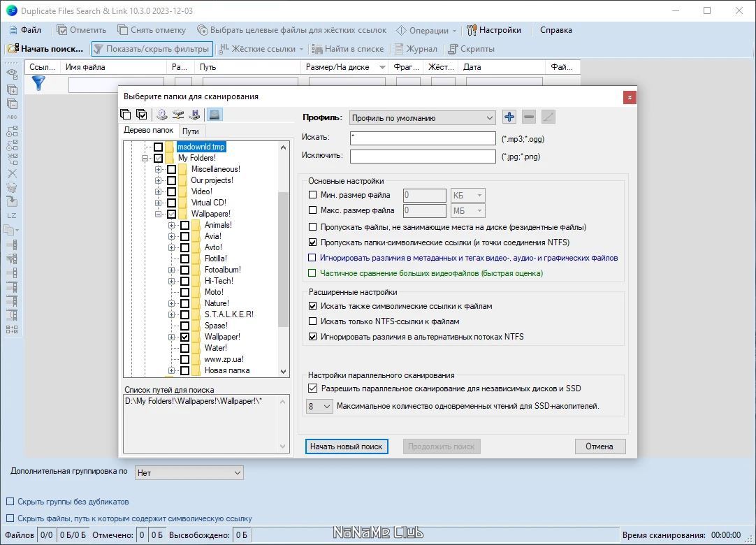Open the Жёсткие ссылки dropdown
This screenshot has height=545, width=756.
tap(261, 49)
